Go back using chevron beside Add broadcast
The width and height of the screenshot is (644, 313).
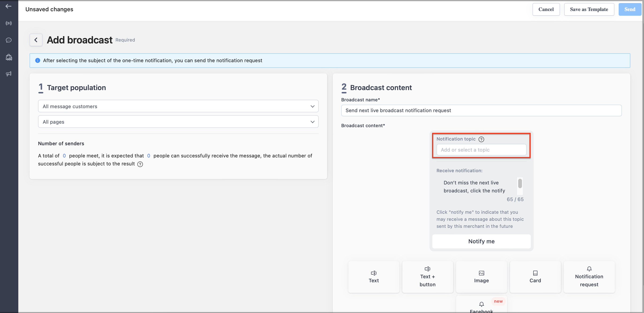click(36, 40)
